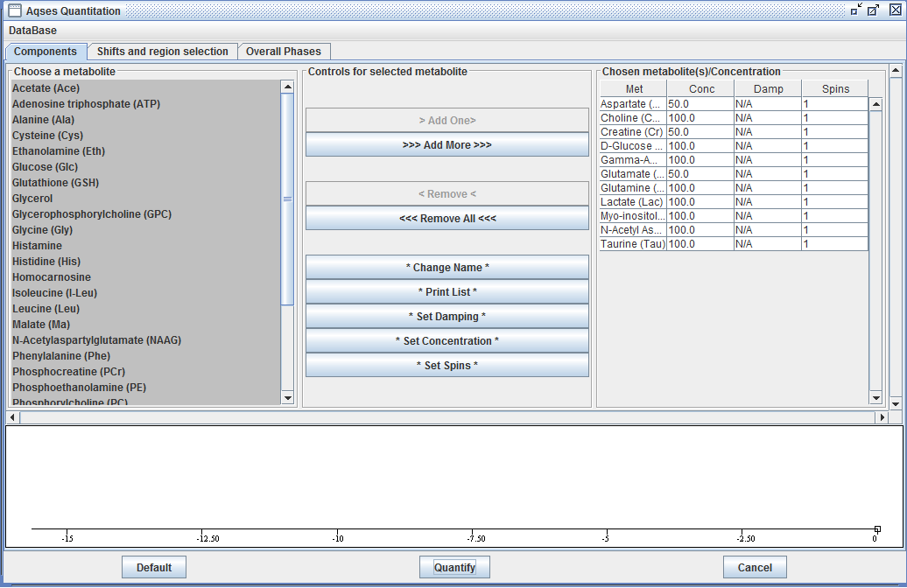Click the metabolite list scrollbar thumb
The width and height of the screenshot is (907, 588).
tap(287, 199)
